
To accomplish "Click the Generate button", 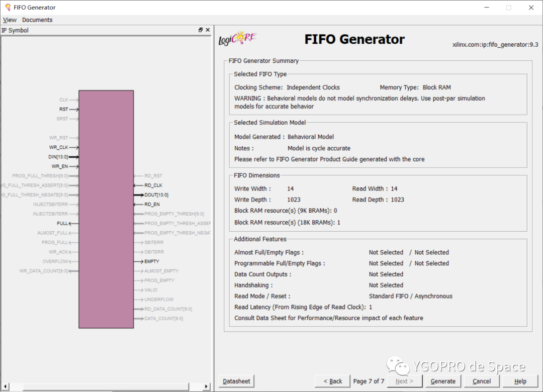I will pos(443,381).
